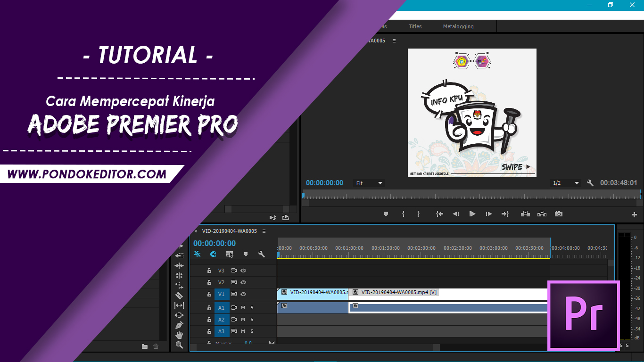Select the first A1 audio clip
Image resolution: width=644 pixels, height=362 pixels.
pos(313,308)
